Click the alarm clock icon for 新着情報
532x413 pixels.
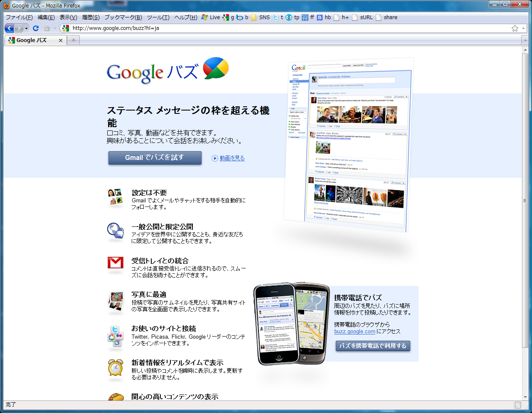pos(116,368)
